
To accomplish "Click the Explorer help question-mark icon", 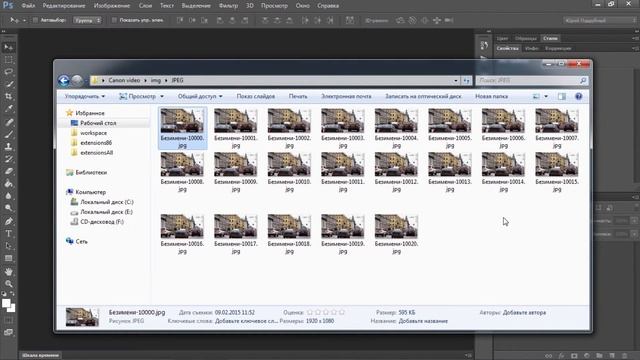I will 578,96.
